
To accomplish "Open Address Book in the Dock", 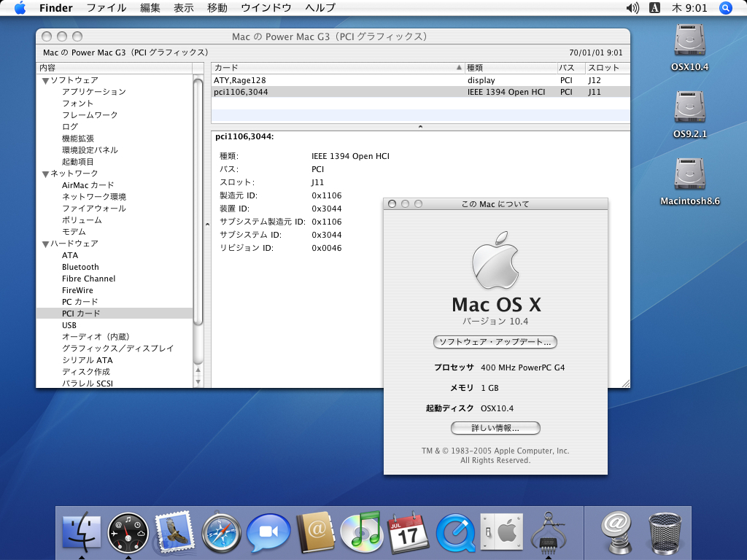I will point(314,533).
